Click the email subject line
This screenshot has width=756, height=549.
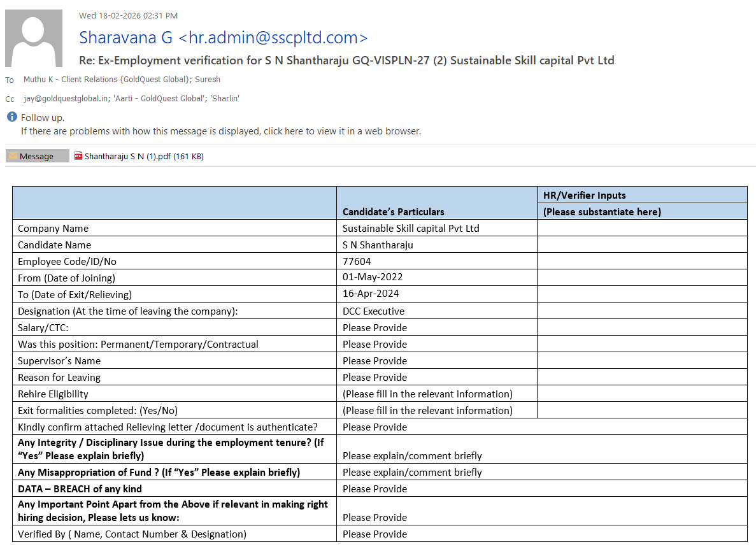click(346, 61)
